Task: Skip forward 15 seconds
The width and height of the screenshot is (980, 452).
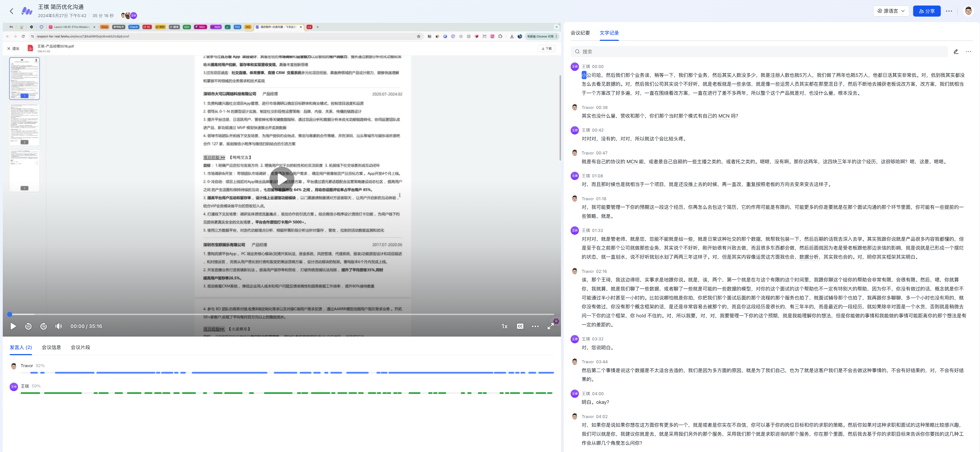Action: click(44, 326)
